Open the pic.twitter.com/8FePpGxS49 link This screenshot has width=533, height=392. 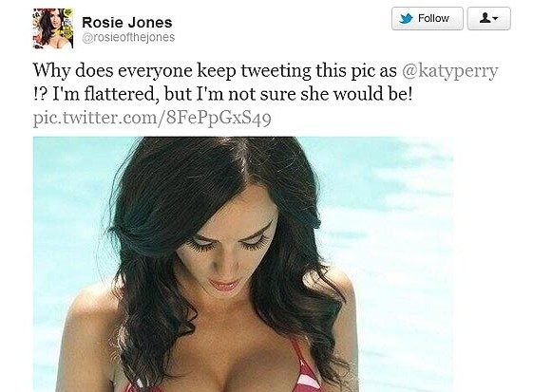click(152, 118)
